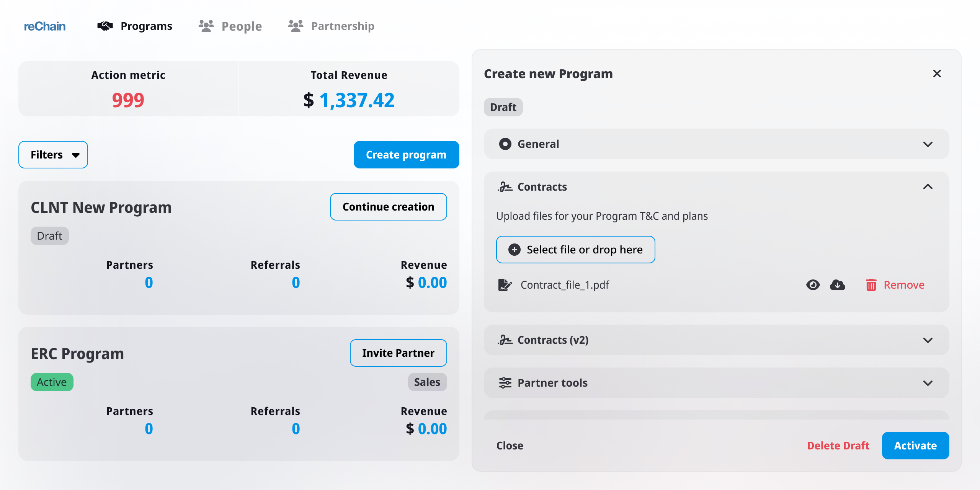Download Contract_file_1.pdf via cloud icon

click(838, 285)
